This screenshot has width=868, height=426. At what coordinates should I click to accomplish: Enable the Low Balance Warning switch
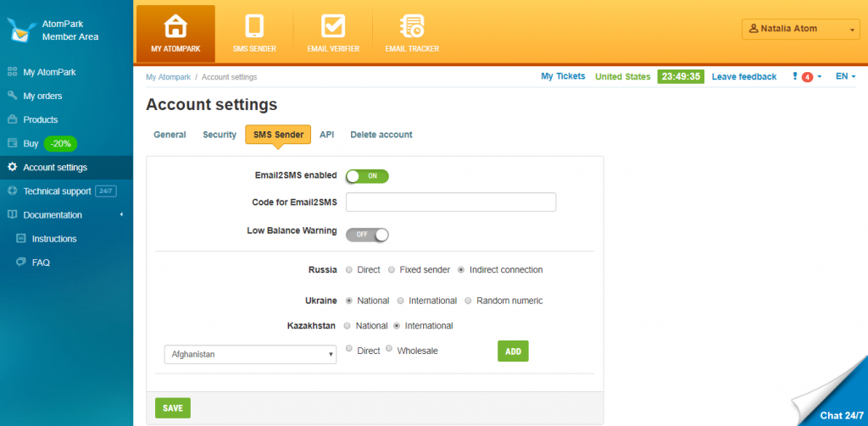tap(368, 234)
